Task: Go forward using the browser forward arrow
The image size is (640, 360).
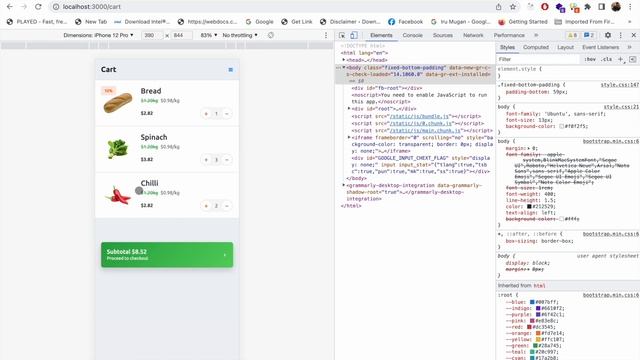Action: click(x=24, y=7)
